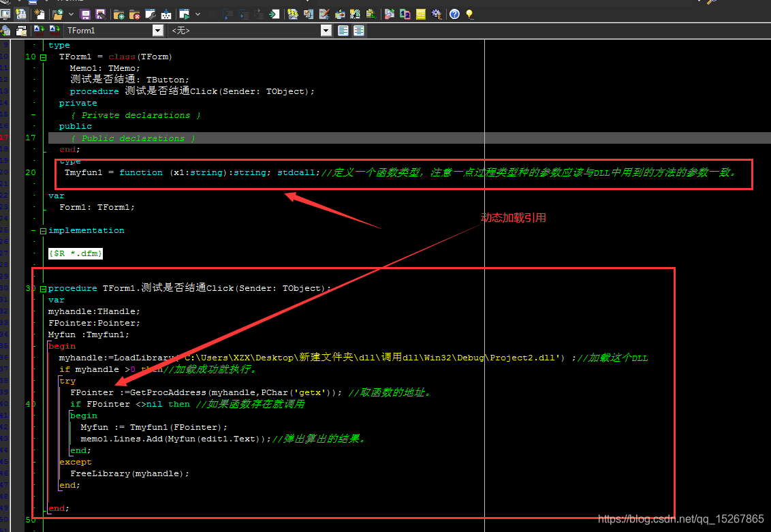Click the 'if FPointer <>nil then' line
The height and width of the screenshot is (532, 771).
tap(130, 404)
